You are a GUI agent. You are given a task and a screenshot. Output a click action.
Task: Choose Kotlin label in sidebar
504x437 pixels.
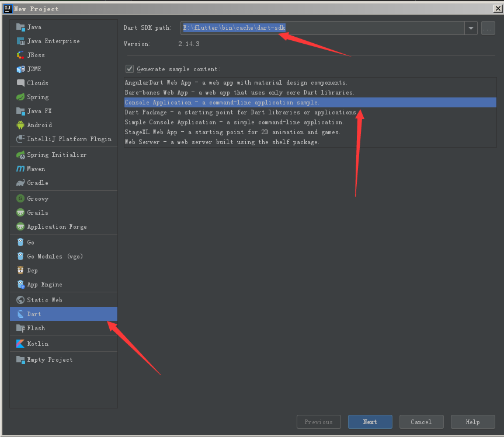click(x=38, y=344)
